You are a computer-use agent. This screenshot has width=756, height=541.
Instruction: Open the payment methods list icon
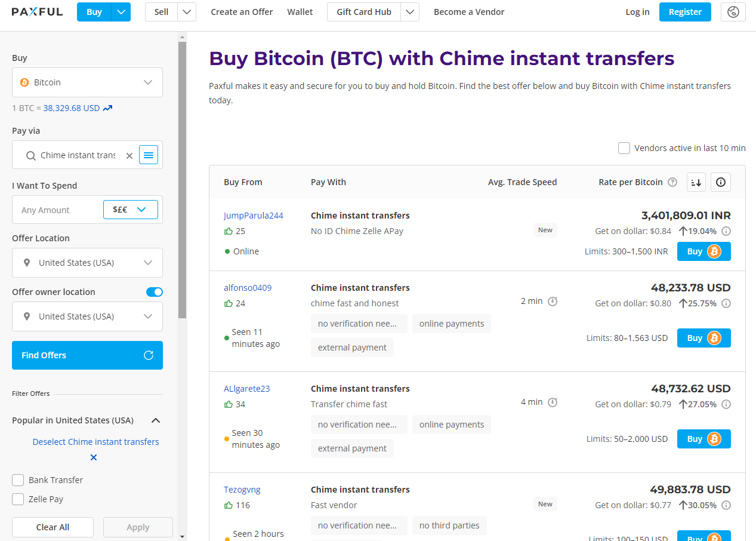point(149,155)
